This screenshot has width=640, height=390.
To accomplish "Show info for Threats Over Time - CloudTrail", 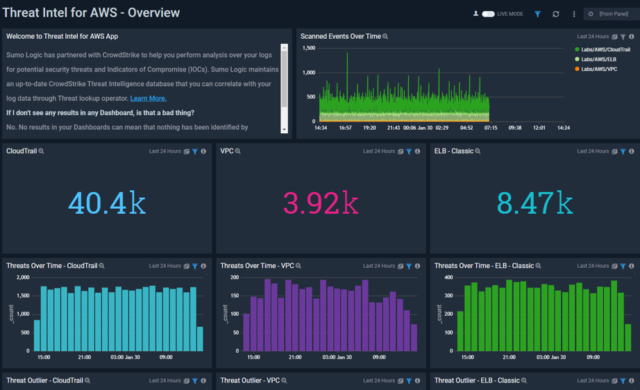I will coord(203,266).
